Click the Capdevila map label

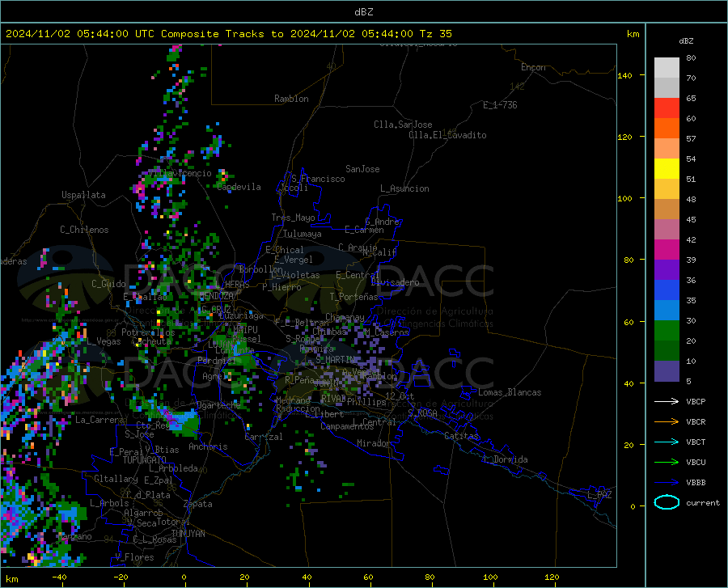(x=239, y=187)
